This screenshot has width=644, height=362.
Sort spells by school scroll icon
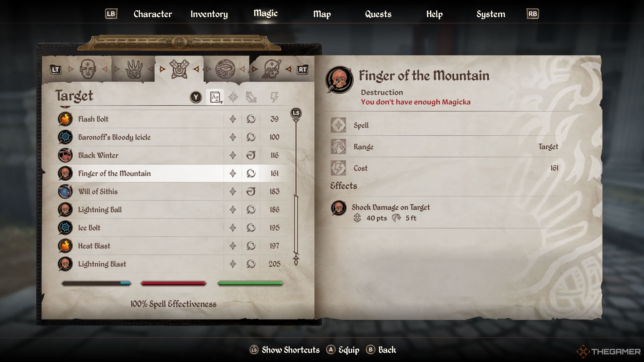click(251, 97)
